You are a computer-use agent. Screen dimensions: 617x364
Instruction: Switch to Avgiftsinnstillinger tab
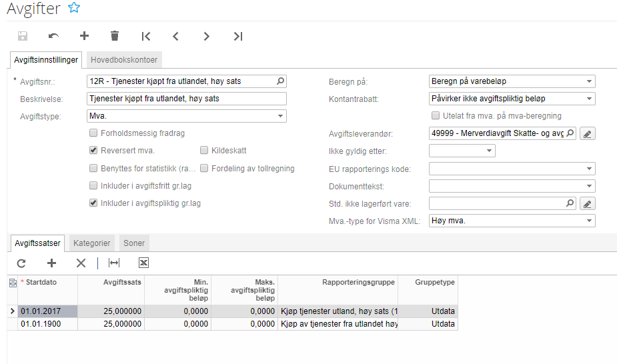(46, 60)
